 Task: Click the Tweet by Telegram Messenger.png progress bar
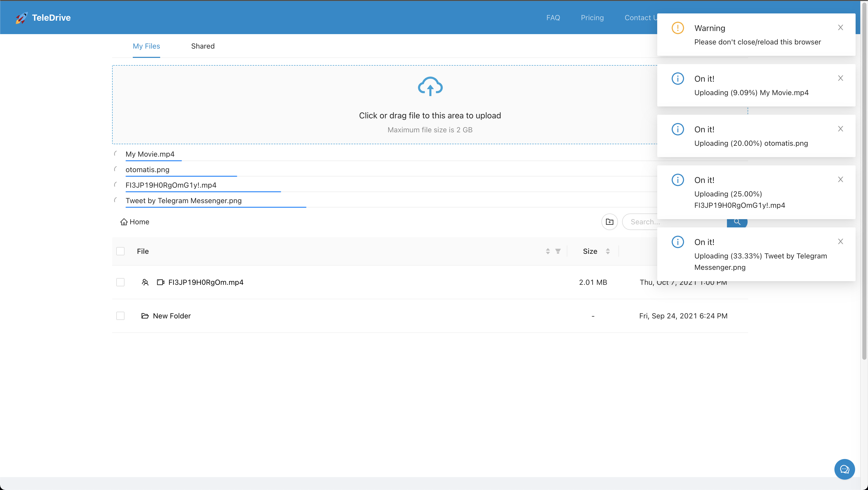pos(216,207)
